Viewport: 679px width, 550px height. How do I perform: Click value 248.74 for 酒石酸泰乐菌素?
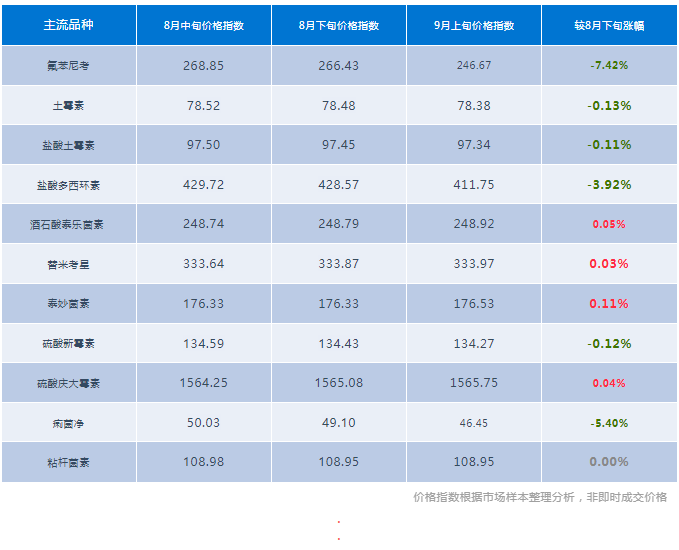point(204,223)
